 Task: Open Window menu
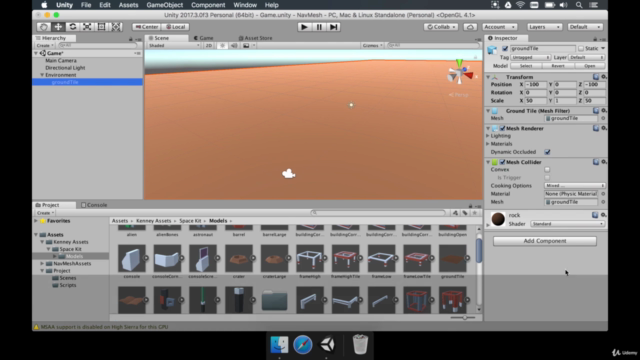[245, 5]
